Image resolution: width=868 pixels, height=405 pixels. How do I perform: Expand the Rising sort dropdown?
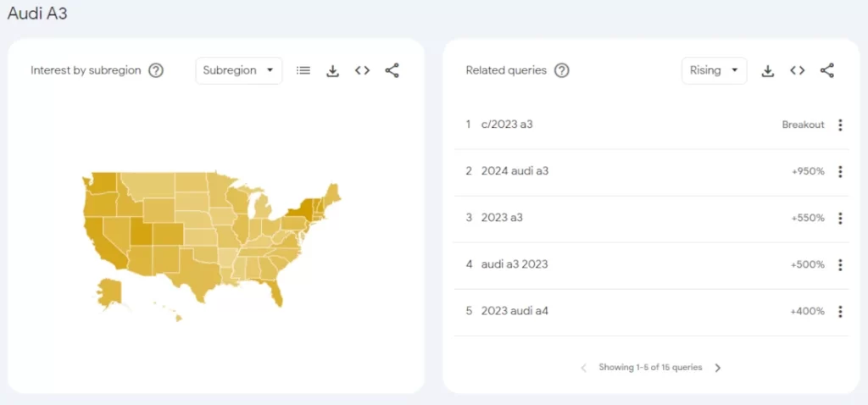click(714, 70)
